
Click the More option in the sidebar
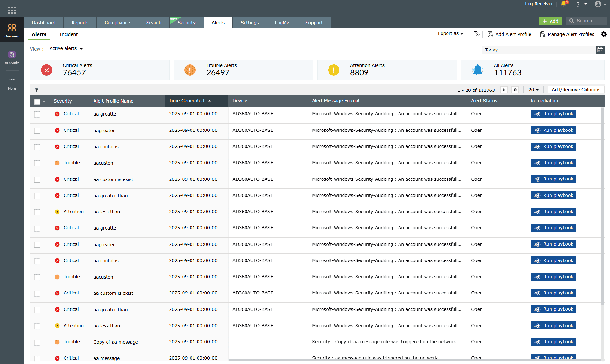click(12, 83)
